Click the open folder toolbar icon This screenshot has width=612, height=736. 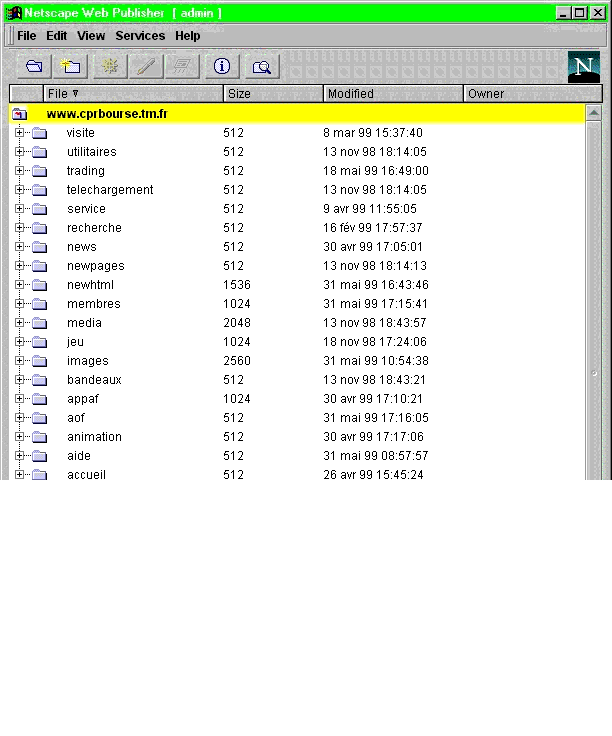coord(34,66)
